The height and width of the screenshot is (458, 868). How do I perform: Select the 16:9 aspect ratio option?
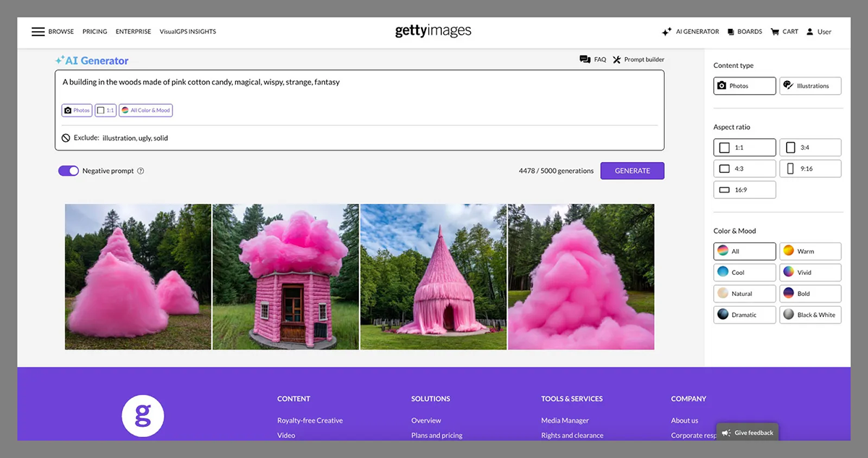[x=744, y=189]
